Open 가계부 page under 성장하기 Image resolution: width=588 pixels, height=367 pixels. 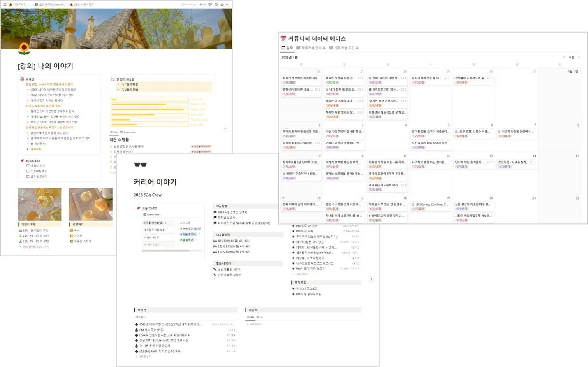pyautogui.click(x=76, y=236)
